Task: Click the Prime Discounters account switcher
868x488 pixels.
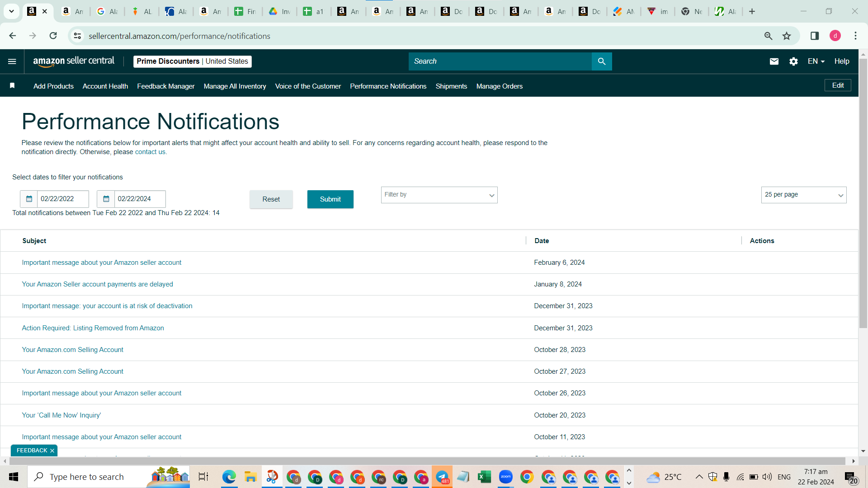Action: (x=193, y=61)
